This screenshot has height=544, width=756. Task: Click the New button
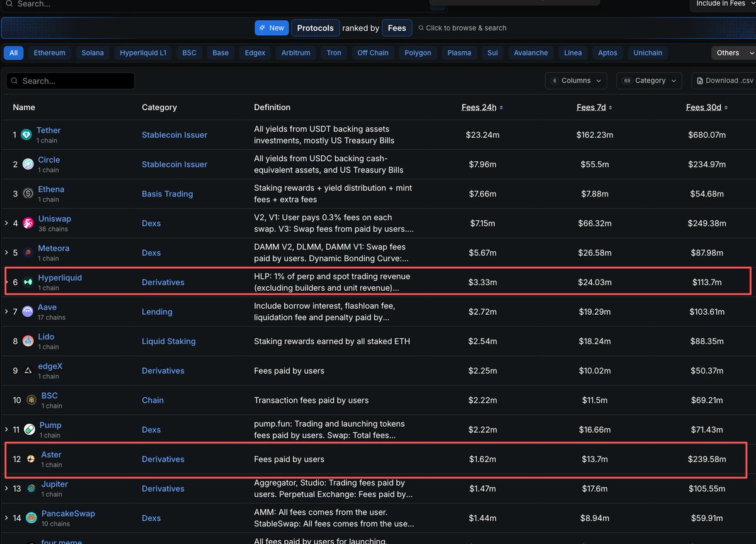pyautogui.click(x=272, y=28)
